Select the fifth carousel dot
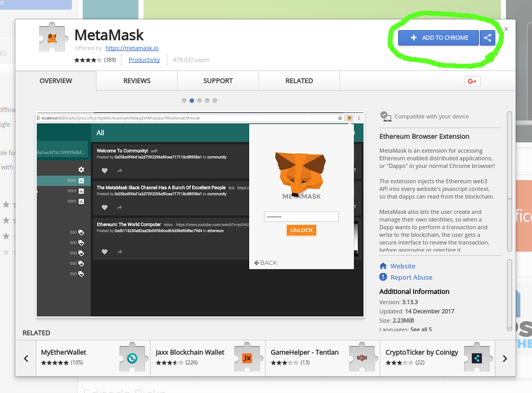The image size is (532, 393). (215, 101)
